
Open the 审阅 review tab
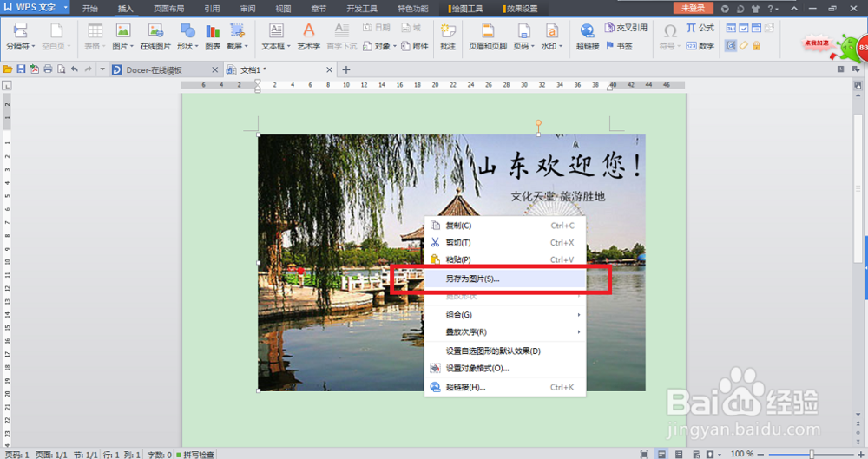(247, 9)
